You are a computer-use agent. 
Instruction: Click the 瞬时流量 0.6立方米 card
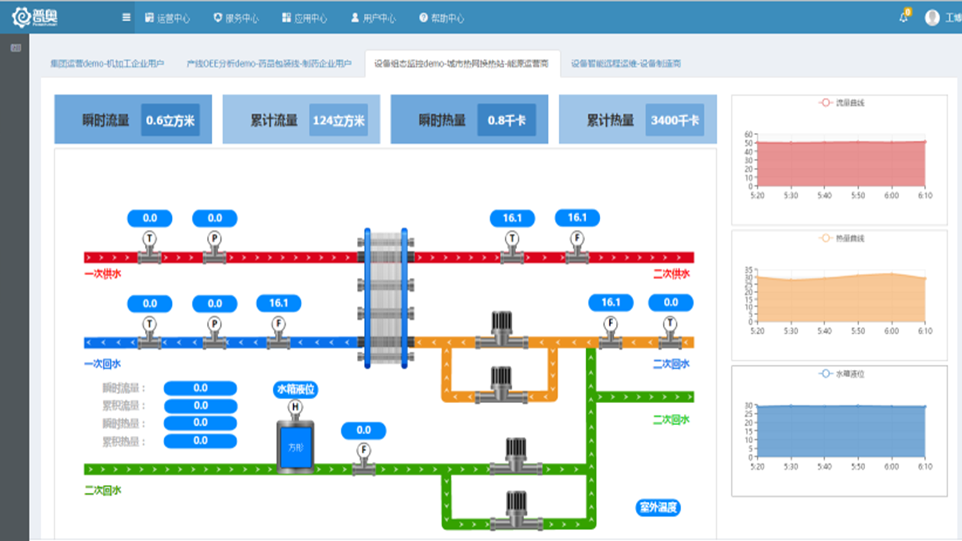pyautogui.click(x=133, y=119)
